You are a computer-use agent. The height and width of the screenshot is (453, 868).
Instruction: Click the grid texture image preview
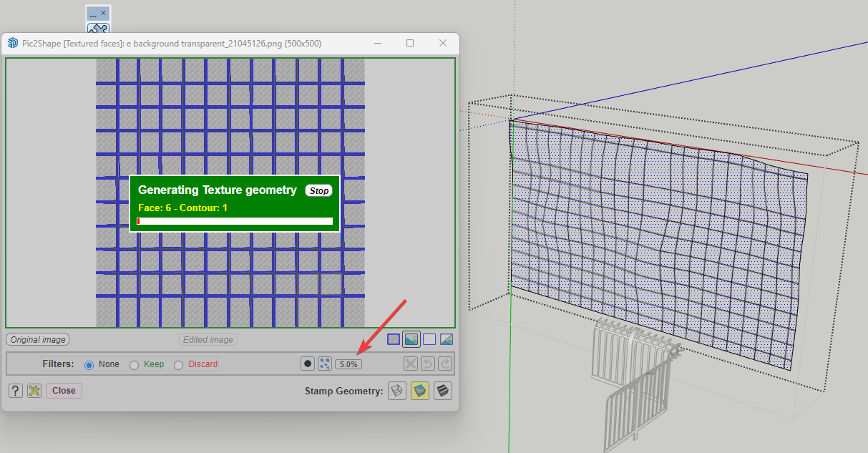[x=230, y=193]
